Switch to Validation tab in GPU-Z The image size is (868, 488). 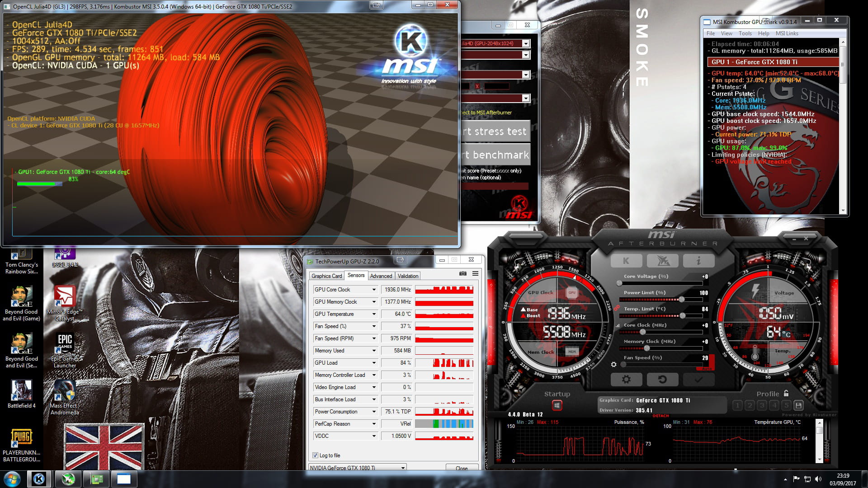pos(408,276)
